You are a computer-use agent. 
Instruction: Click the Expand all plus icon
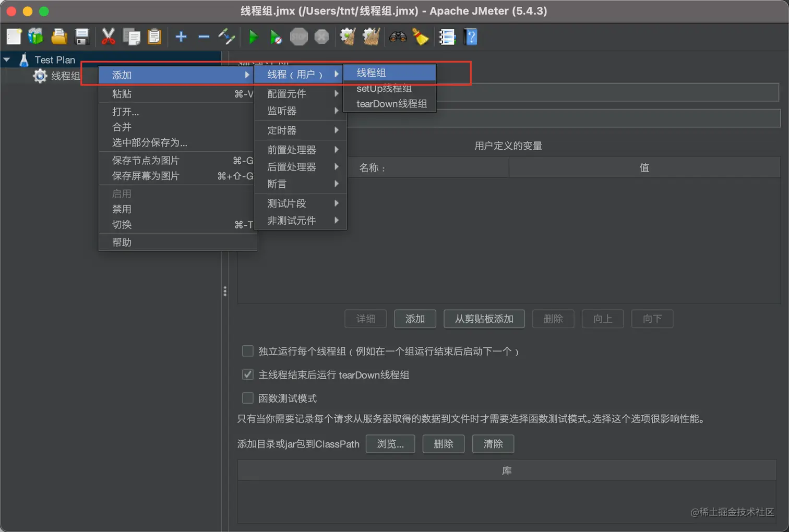point(181,37)
